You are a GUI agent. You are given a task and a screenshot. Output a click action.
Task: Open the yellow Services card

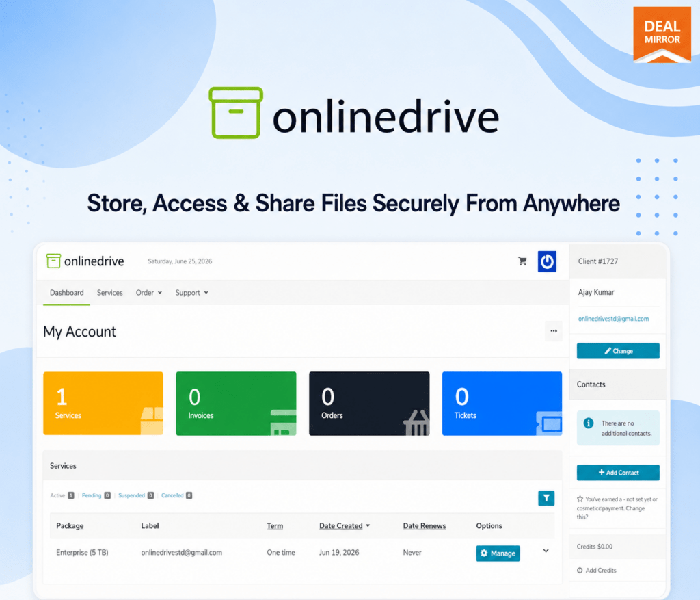pos(103,404)
